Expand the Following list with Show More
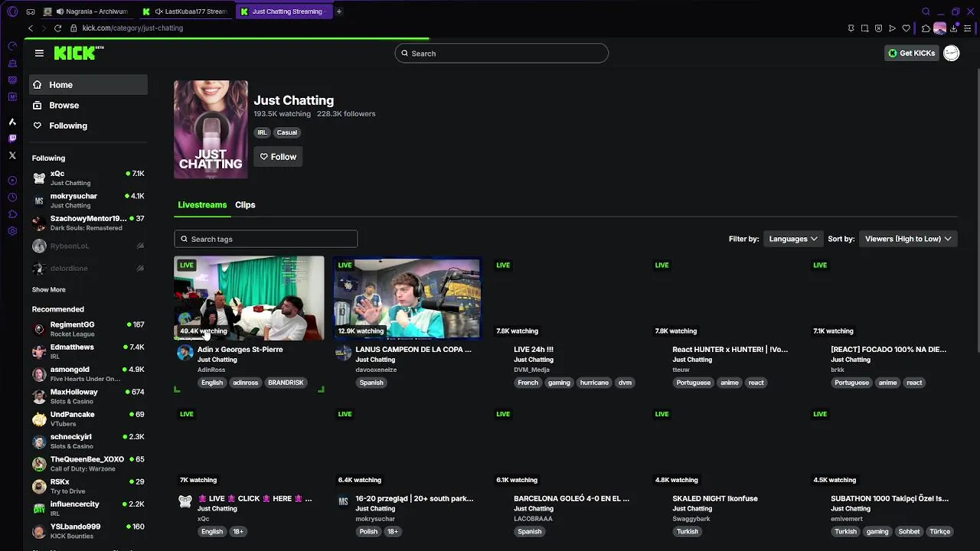The image size is (980, 551). [48, 290]
